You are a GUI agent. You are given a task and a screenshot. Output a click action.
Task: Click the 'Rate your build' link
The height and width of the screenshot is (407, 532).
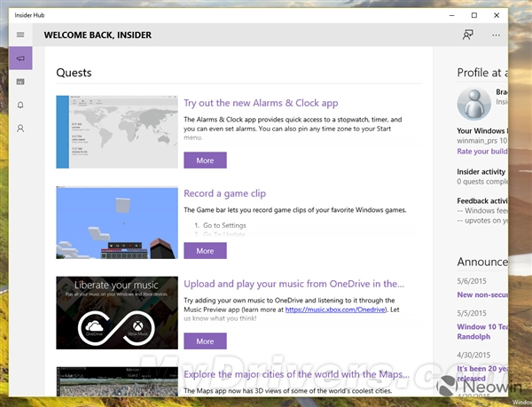(482, 151)
